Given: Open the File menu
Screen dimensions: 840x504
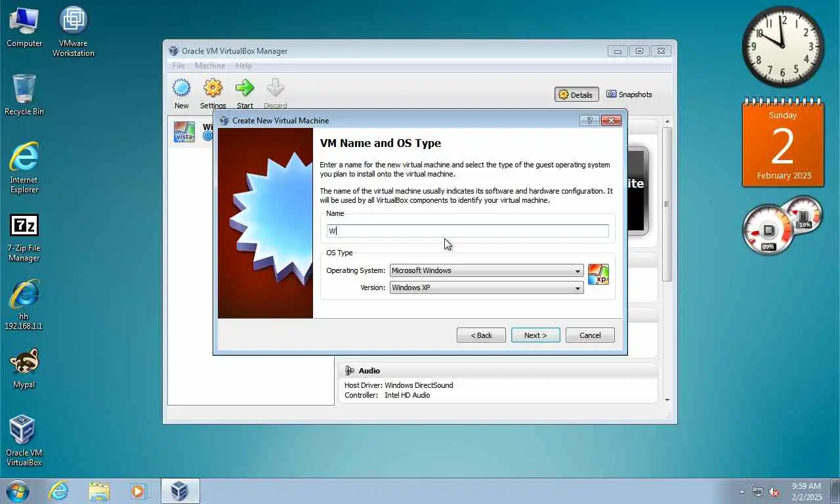Looking at the screenshot, I should (178, 66).
